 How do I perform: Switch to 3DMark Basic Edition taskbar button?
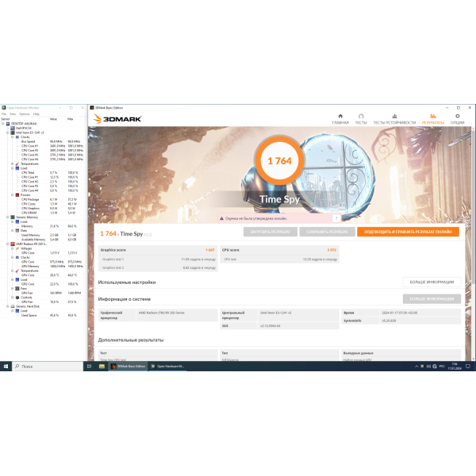coord(129,367)
